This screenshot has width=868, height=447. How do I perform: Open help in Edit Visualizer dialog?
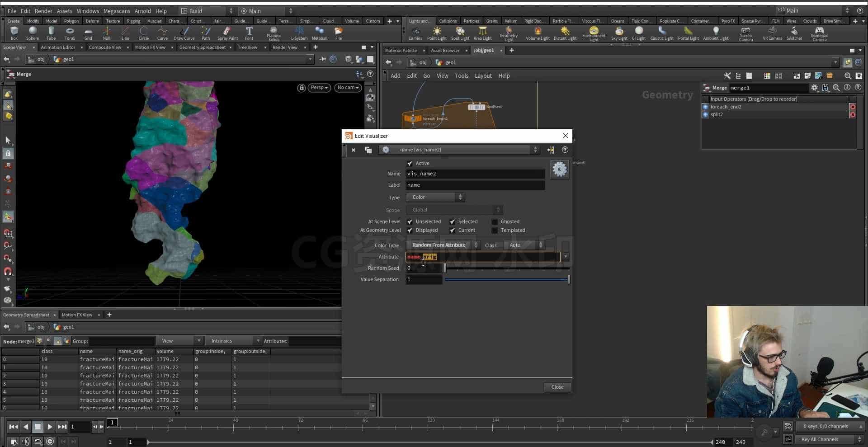[x=565, y=150]
